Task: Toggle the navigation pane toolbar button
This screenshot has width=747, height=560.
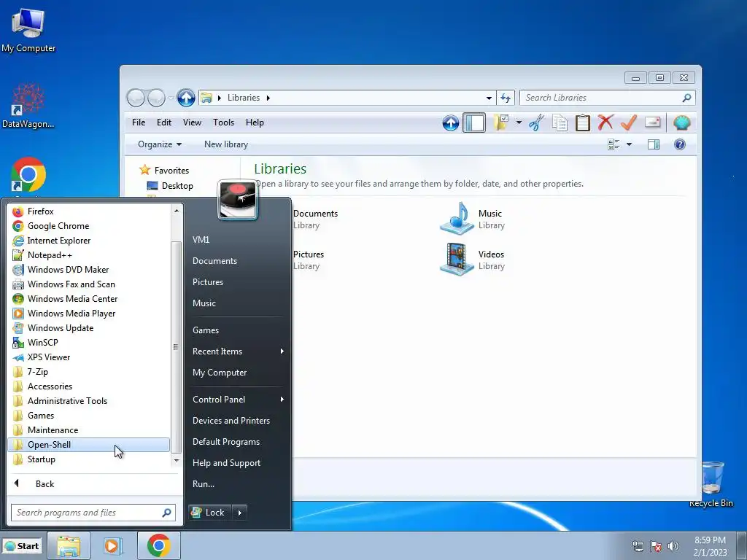Action: pyautogui.click(x=474, y=122)
